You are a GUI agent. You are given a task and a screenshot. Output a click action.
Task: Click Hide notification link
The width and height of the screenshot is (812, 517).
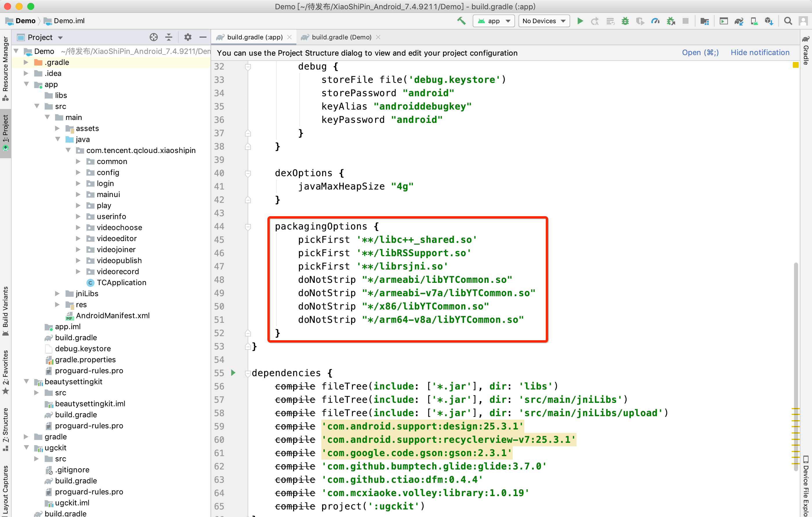760,52
